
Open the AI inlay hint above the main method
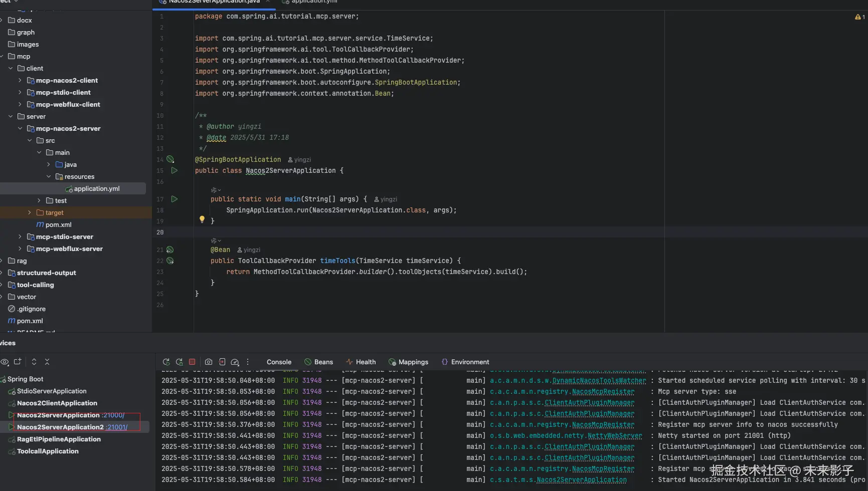pos(216,190)
